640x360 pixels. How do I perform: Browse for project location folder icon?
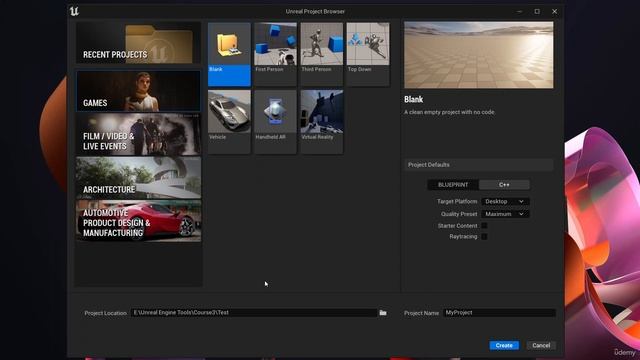click(383, 313)
